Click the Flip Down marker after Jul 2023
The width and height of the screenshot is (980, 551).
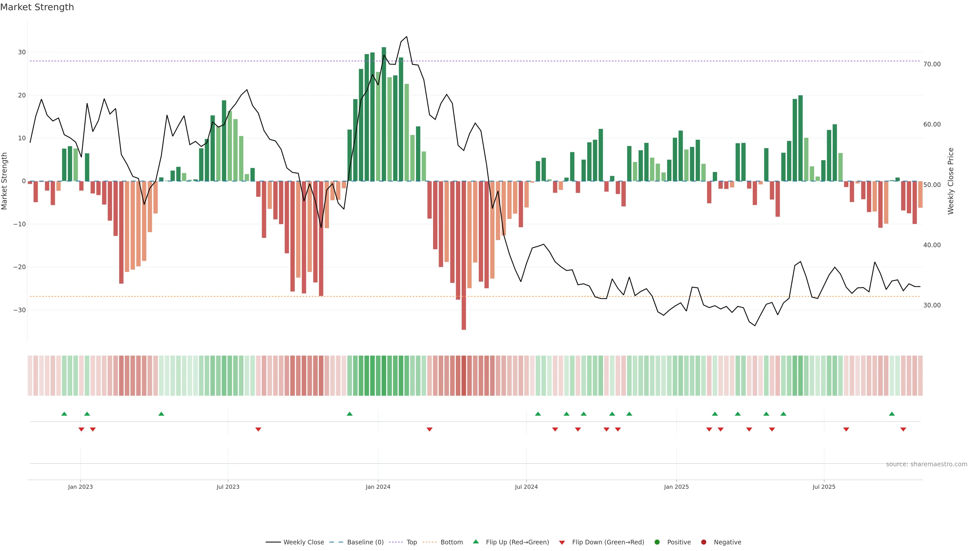tap(258, 429)
